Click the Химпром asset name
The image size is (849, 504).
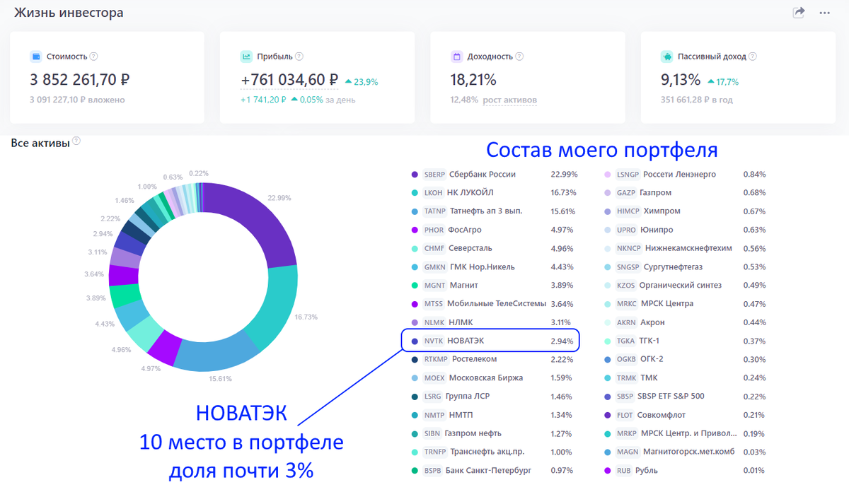pos(662,211)
